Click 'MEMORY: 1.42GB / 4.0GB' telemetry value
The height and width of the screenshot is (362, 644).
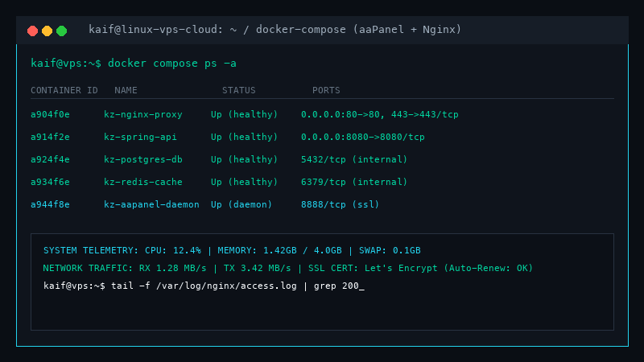279,250
